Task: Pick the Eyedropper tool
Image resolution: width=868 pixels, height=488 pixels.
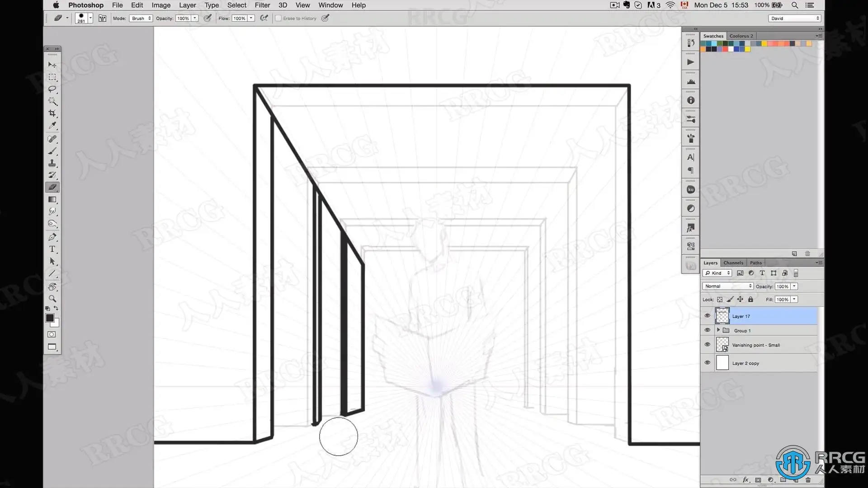Action: click(x=52, y=125)
